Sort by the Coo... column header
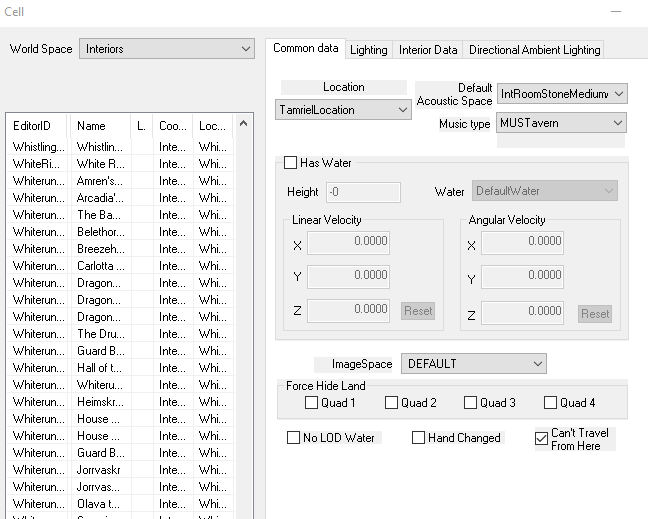The width and height of the screenshot is (648, 519). point(172,126)
